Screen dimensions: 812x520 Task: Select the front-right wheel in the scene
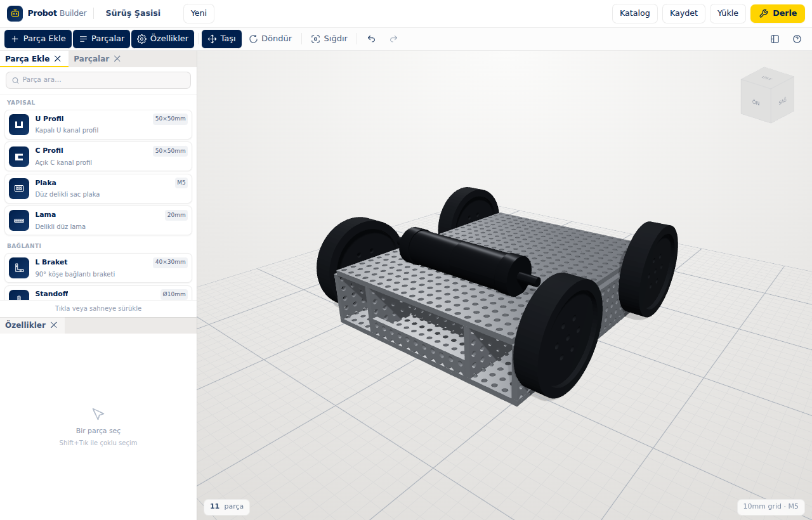coord(558,336)
